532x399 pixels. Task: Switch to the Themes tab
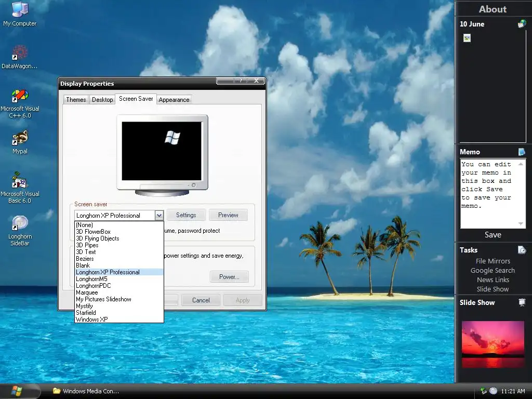tap(76, 99)
